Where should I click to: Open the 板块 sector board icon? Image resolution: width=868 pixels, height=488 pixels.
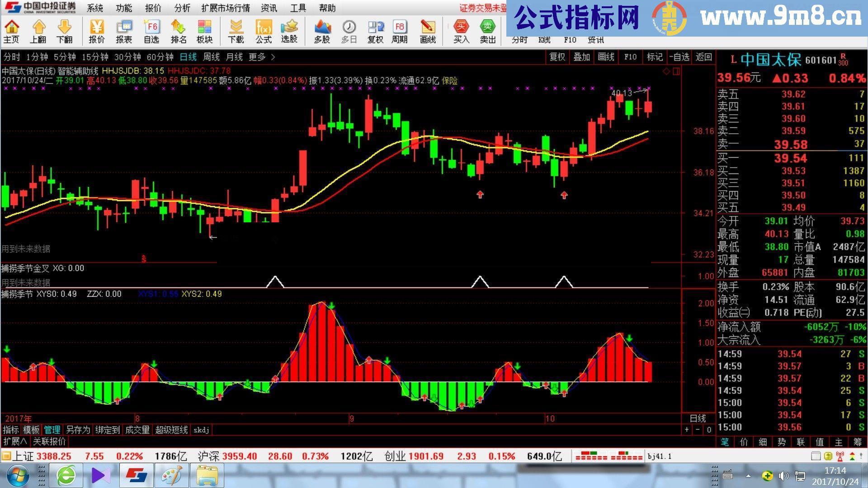click(206, 32)
